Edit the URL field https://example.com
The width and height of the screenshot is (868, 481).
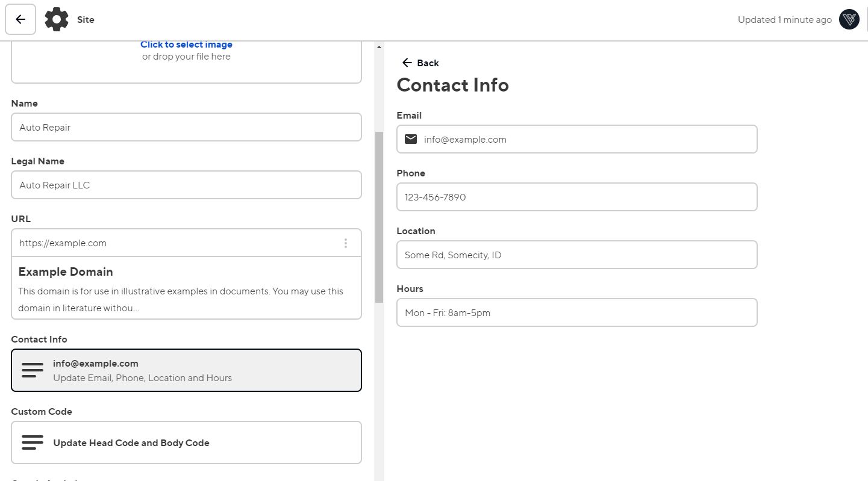175,243
